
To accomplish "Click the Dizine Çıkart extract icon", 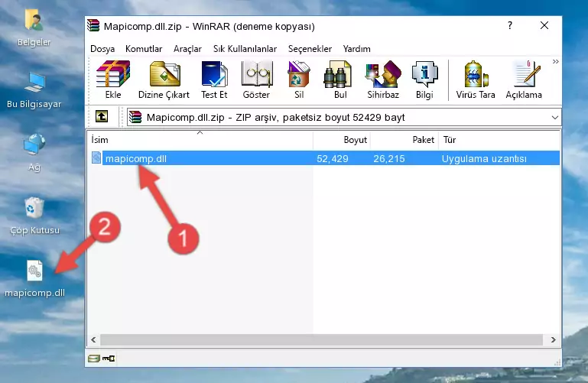I will coord(164,80).
